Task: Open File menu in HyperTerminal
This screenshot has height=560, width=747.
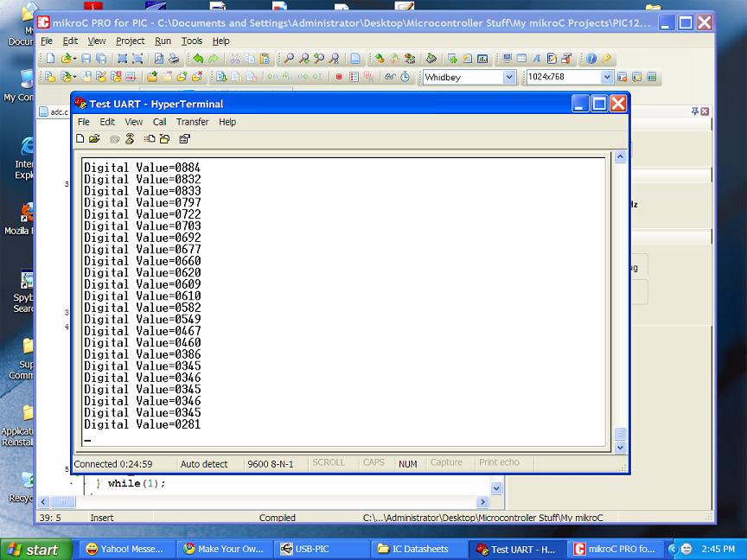Action: click(x=83, y=122)
